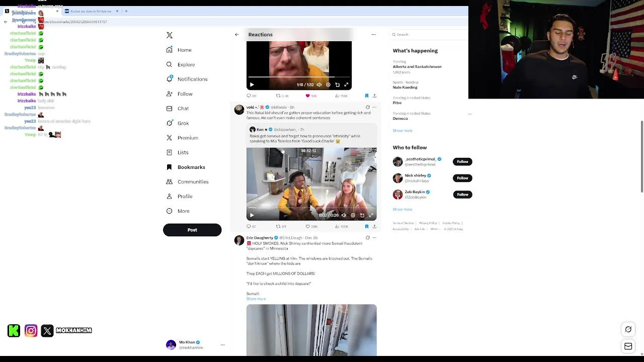Viewport: 644px width, 362px height.
Task: Open settings gear on Rakai video
Action: pyautogui.click(x=353, y=215)
